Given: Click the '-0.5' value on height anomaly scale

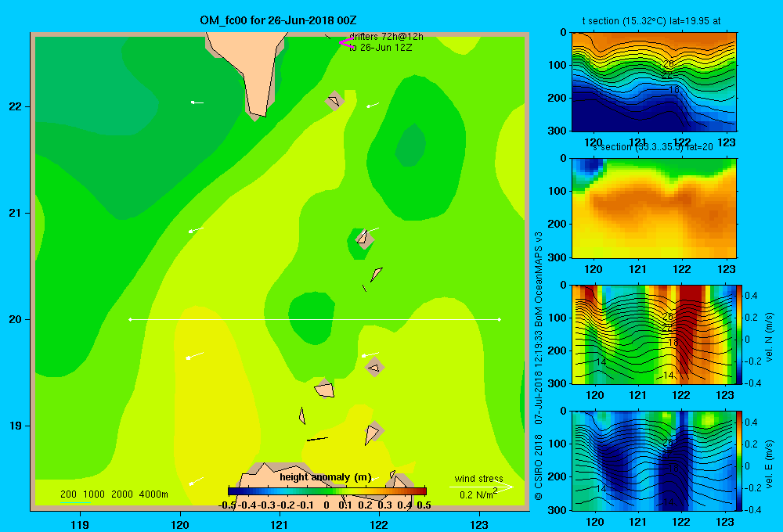Looking at the screenshot, I should (x=227, y=505).
